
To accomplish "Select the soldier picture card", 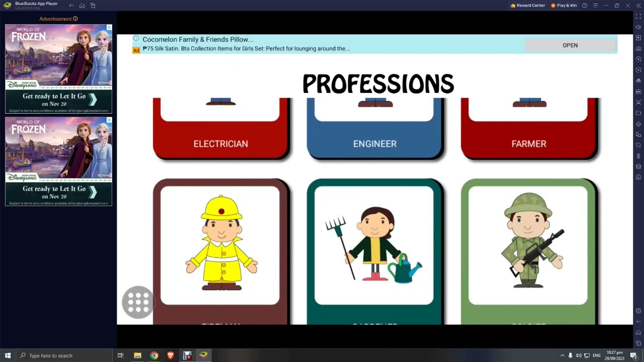I will [x=529, y=251].
